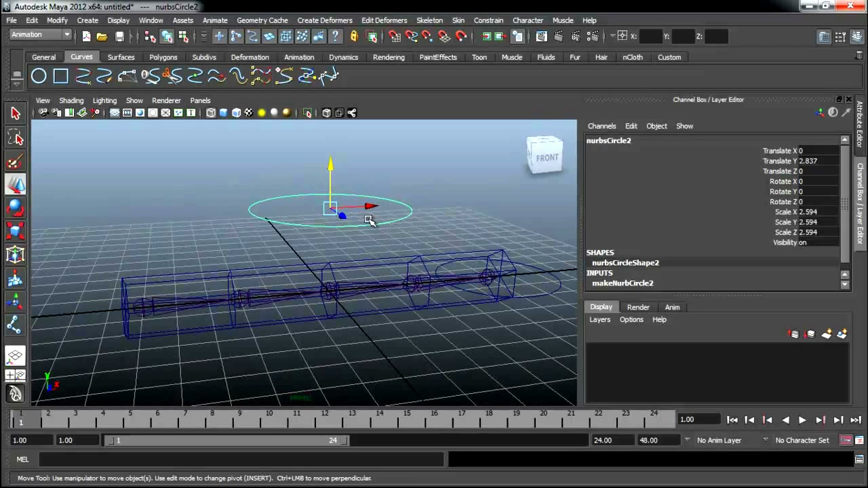Click the create new layer icon
Screen dimensions: 868x488
[826, 334]
